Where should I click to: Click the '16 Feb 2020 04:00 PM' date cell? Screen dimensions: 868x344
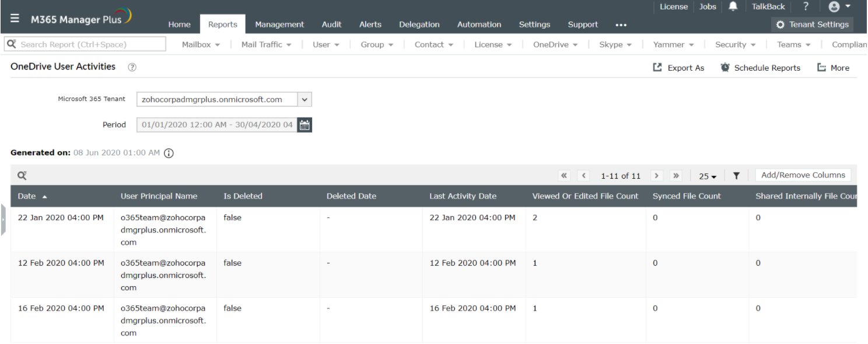pyautogui.click(x=61, y=308)
